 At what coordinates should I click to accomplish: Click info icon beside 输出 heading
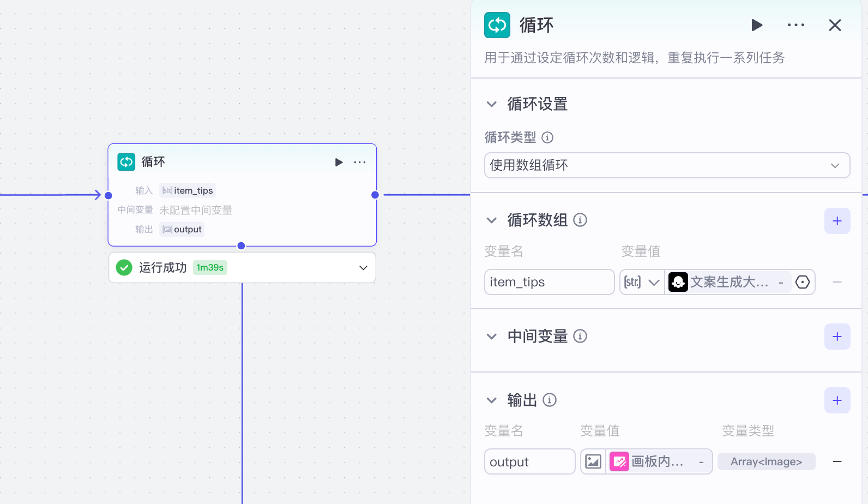click(550, 400)
